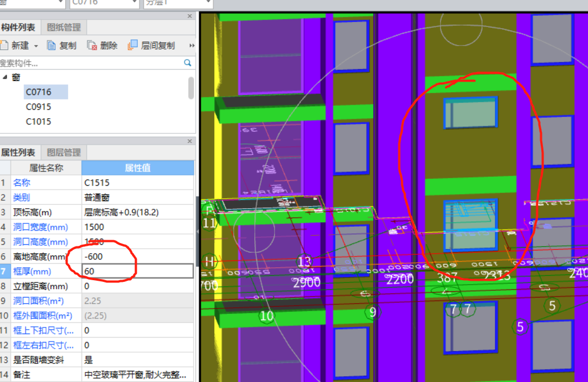The width and height of the screenshot is (588, 382).
Task: Click the 框上下扣尺寸 value cell
Action: coord(138,330)
